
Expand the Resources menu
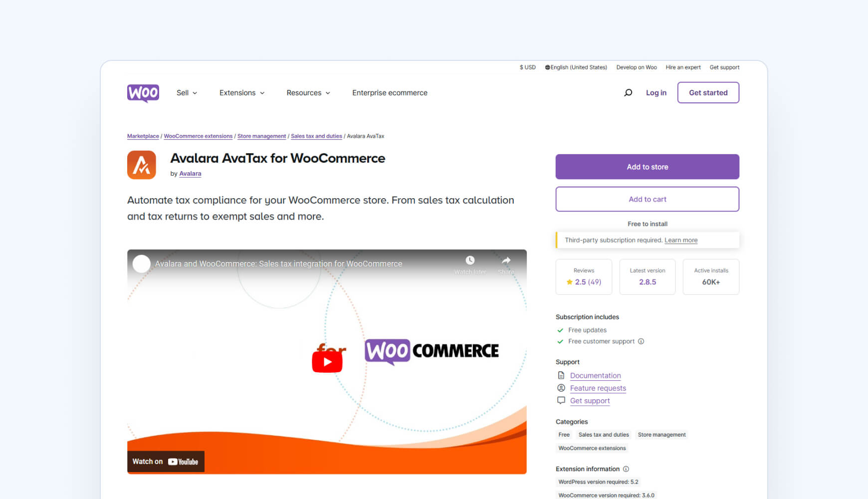(x=308, y=93)
